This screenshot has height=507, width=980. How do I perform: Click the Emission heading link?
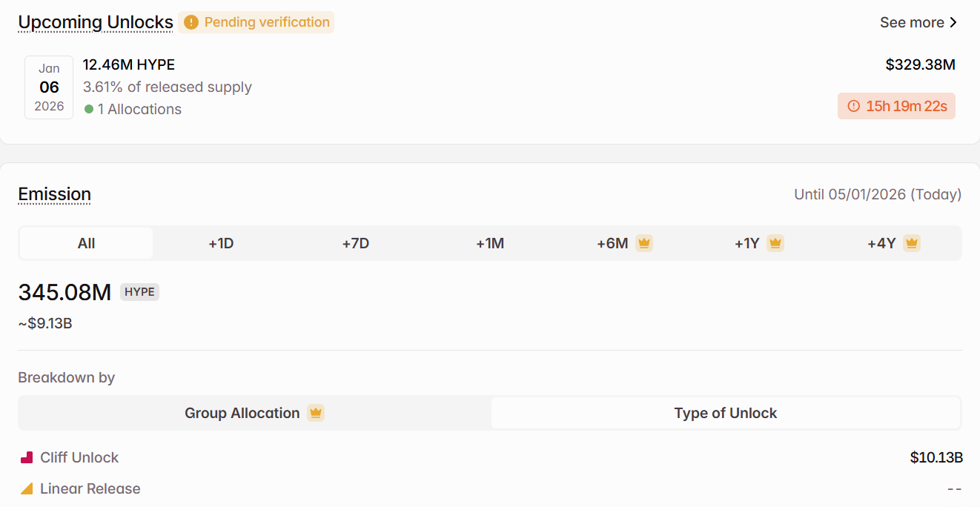coord(55,194)
